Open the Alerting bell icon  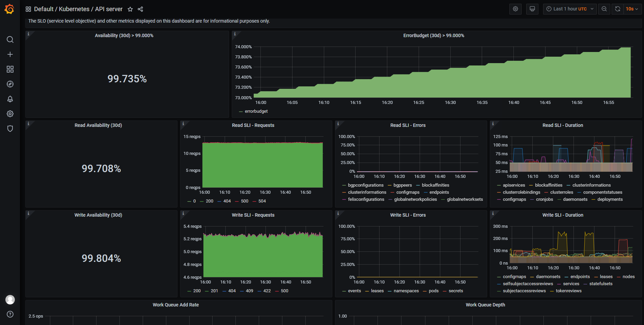click(10, 99)
